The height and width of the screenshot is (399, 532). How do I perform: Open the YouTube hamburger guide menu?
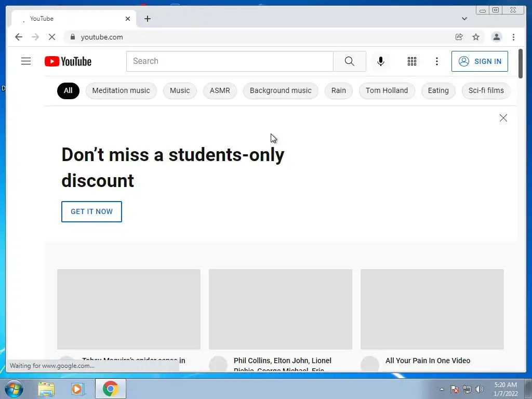26,61
